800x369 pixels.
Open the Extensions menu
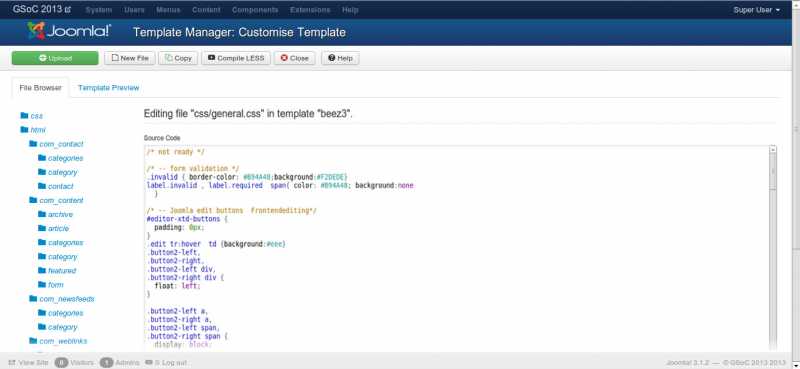pos(310,10)
